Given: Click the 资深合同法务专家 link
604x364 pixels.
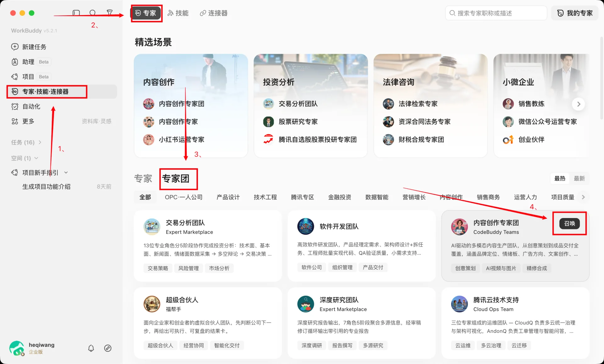Looking at the screenshot, I should point(424,121).
